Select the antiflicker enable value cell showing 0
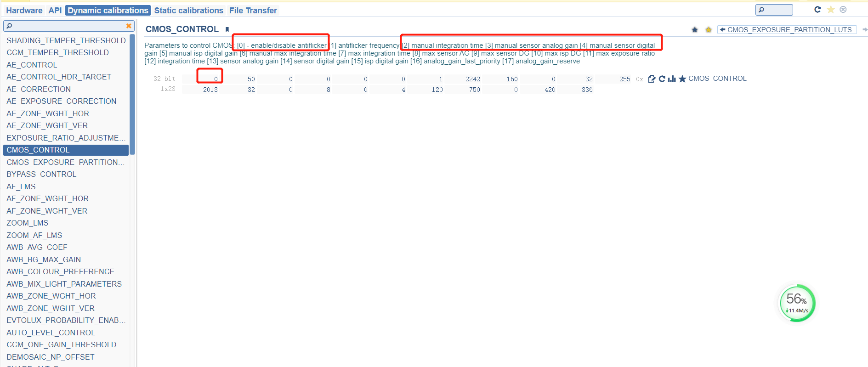Viewport: 868px width, 367px height. tap(210, 79)
